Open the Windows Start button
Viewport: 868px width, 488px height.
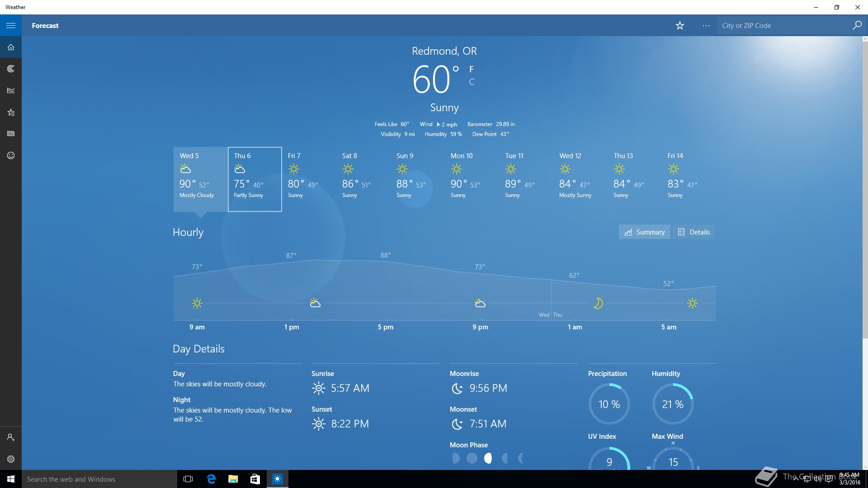11,479
